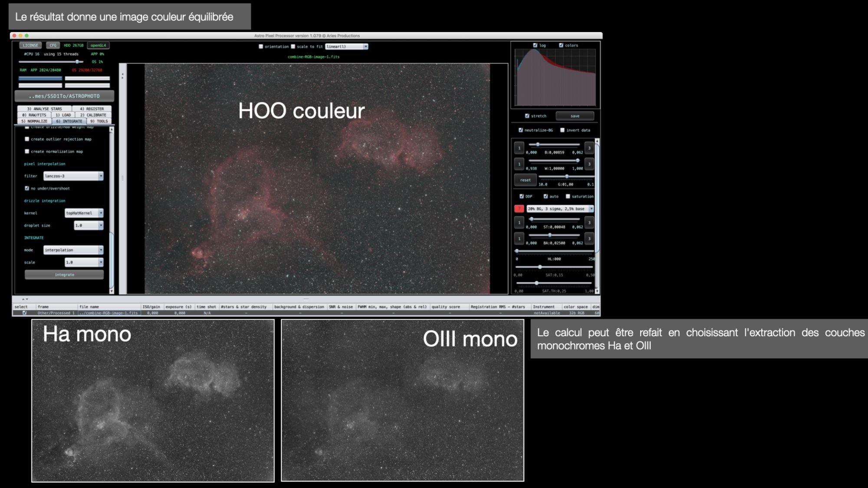Click the '1' button left of BA slider
This screenshot has width=868, height=488.
(519, 239)
